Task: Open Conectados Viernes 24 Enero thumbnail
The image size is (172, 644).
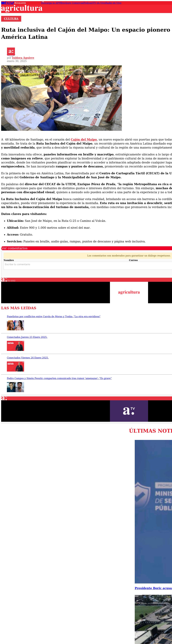Action: pos(15,367)
